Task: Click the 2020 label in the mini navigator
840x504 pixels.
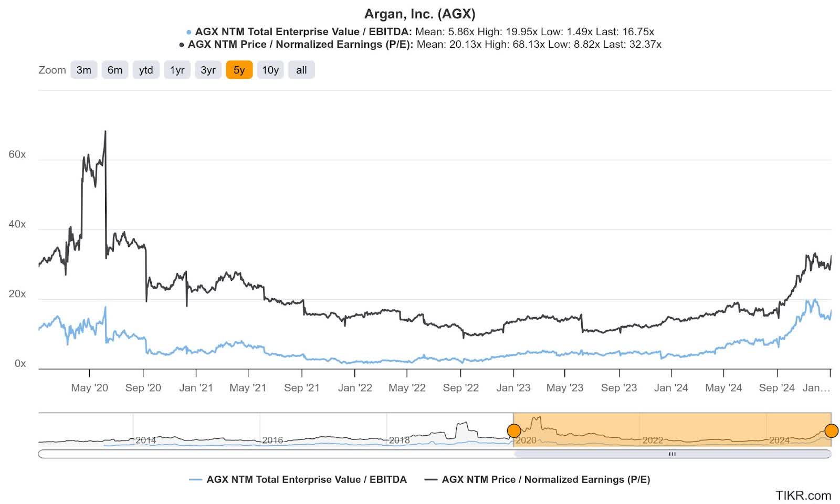Action: tap(528, 441)
